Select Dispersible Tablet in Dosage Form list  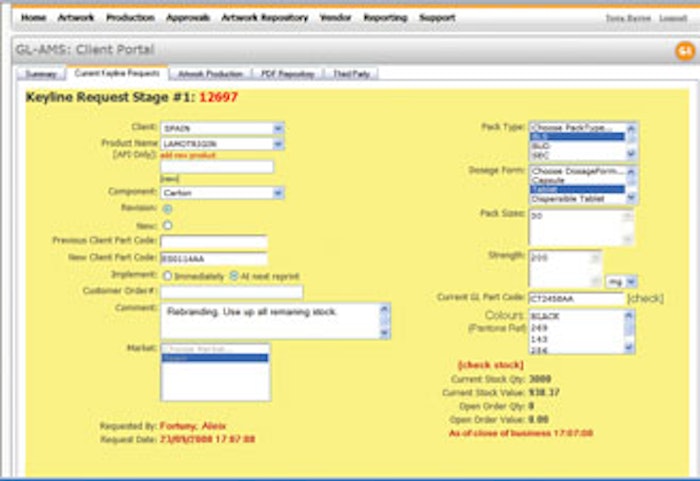(577, 199)
